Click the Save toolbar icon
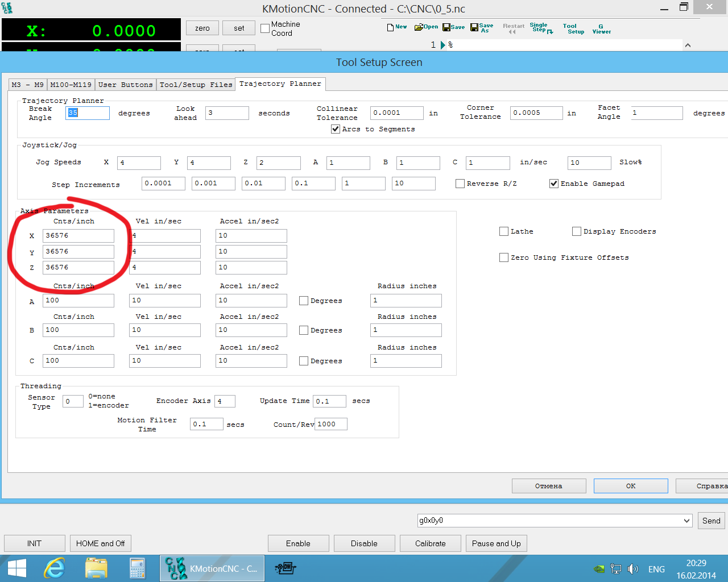 click(x=453, y=27)
